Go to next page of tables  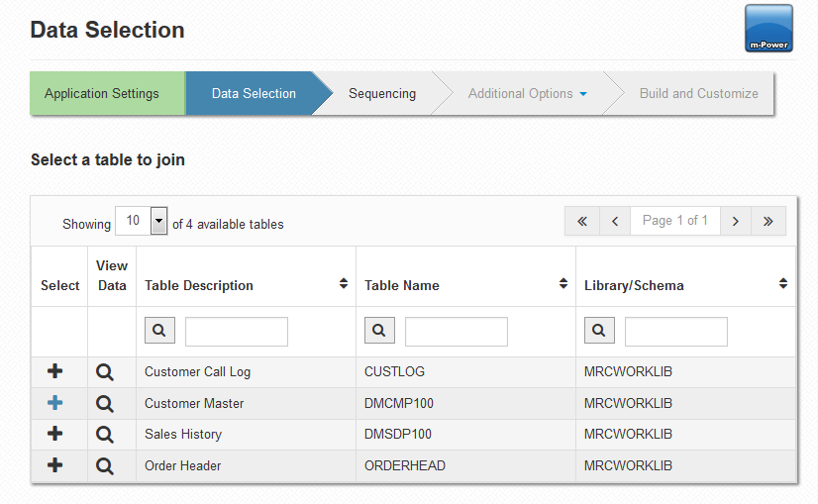[736, 221]
